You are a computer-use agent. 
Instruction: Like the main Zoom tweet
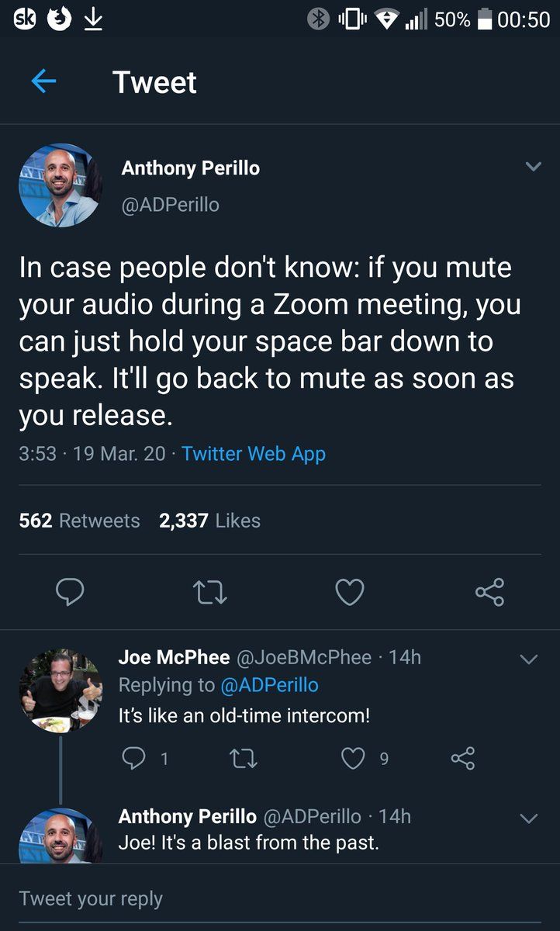(349, 593)
